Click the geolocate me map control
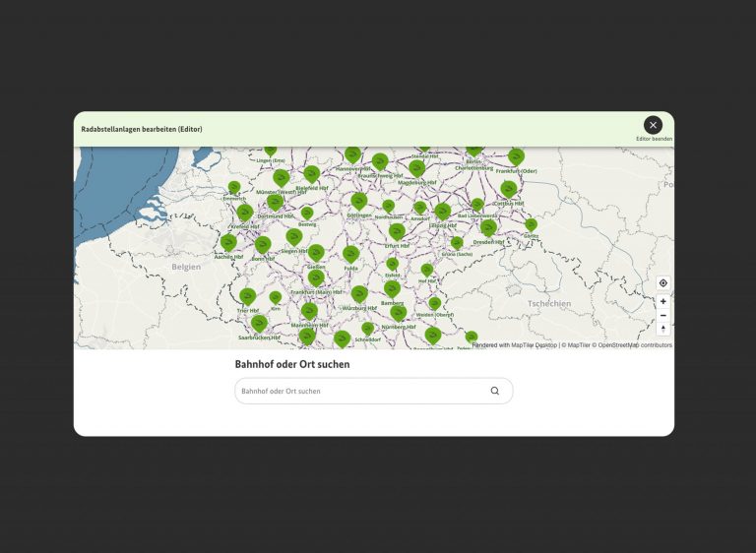The height and width of the screenshot is (553, 756). click(662, 283)
